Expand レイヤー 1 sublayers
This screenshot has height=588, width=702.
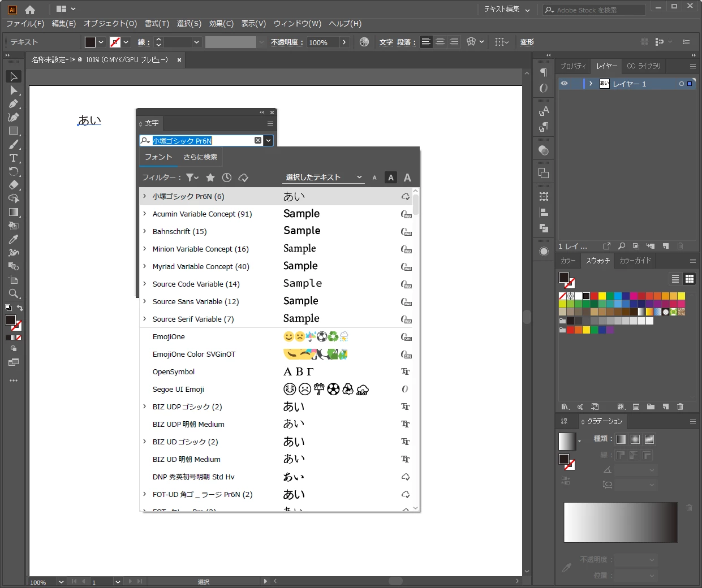pyautogui.click(x=591, y=84)
